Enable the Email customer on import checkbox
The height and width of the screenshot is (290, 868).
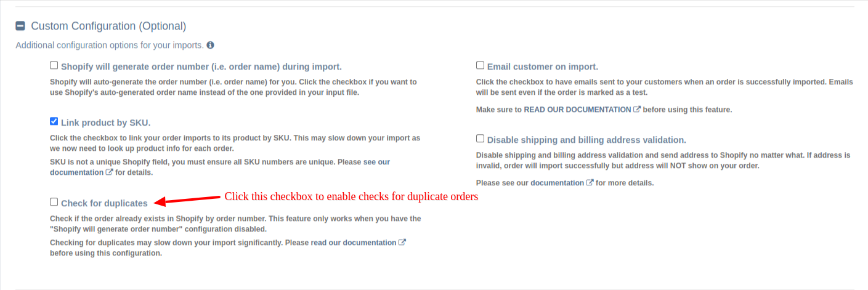[481, 65]
